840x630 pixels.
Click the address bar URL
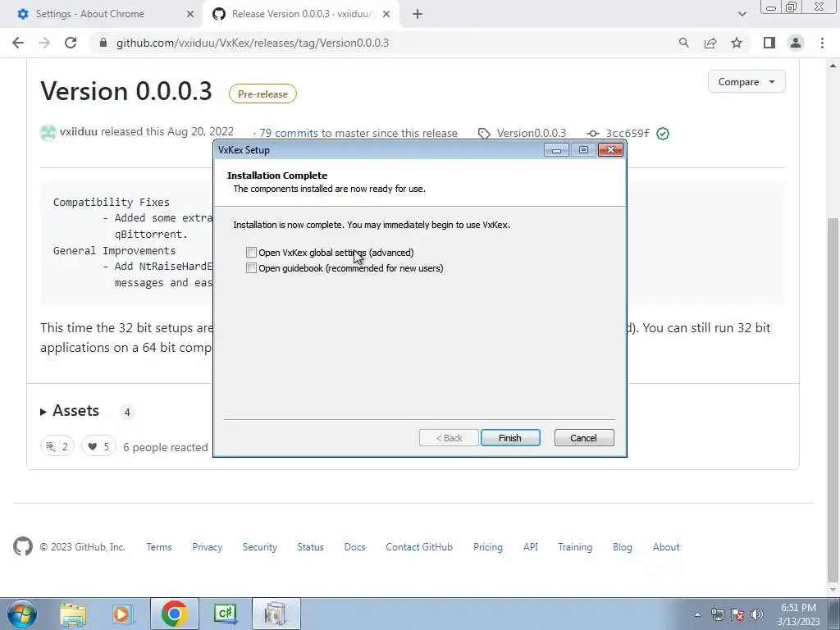pos(253,43)
